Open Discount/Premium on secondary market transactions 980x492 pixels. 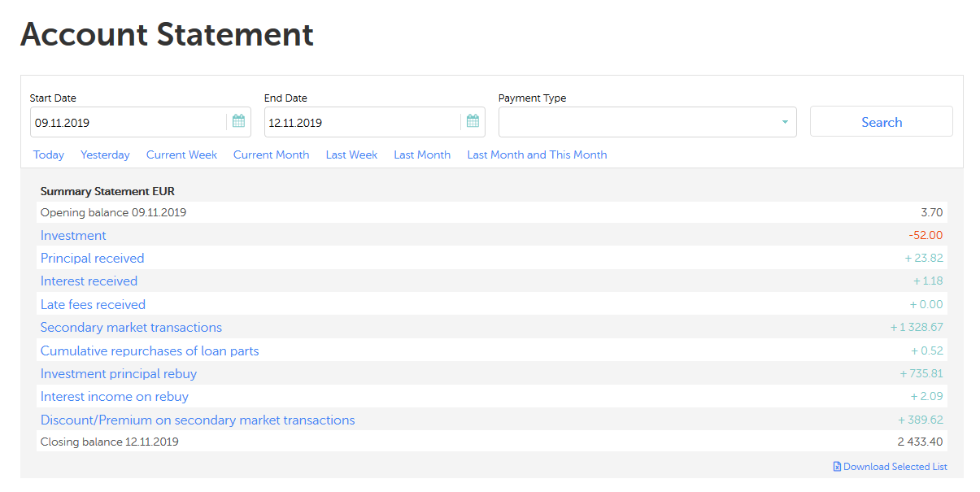tap(198, 420)
